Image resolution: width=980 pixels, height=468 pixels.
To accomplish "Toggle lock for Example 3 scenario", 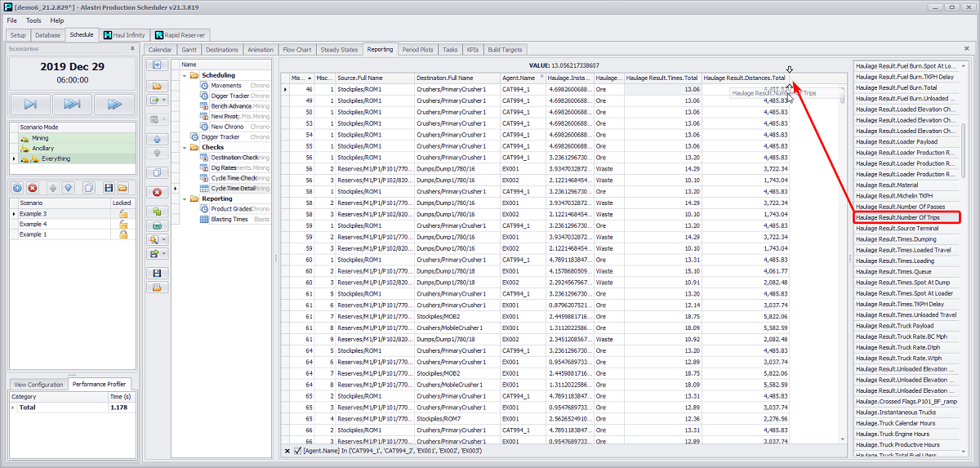I will click(122, 213).
